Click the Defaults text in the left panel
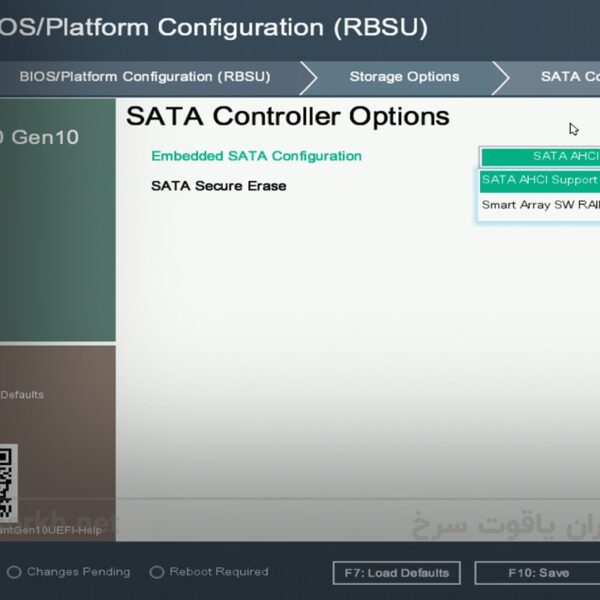 click(x=22, y=395)
